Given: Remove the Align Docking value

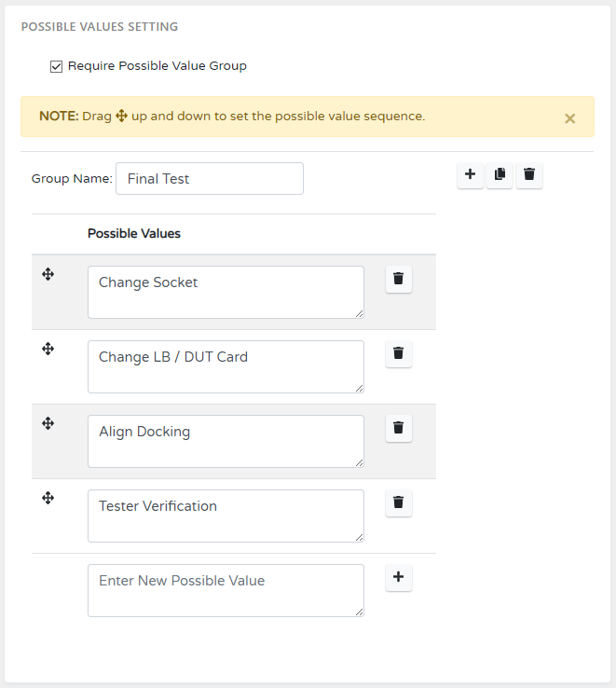Looking at the screenshot, I should 399,428.
